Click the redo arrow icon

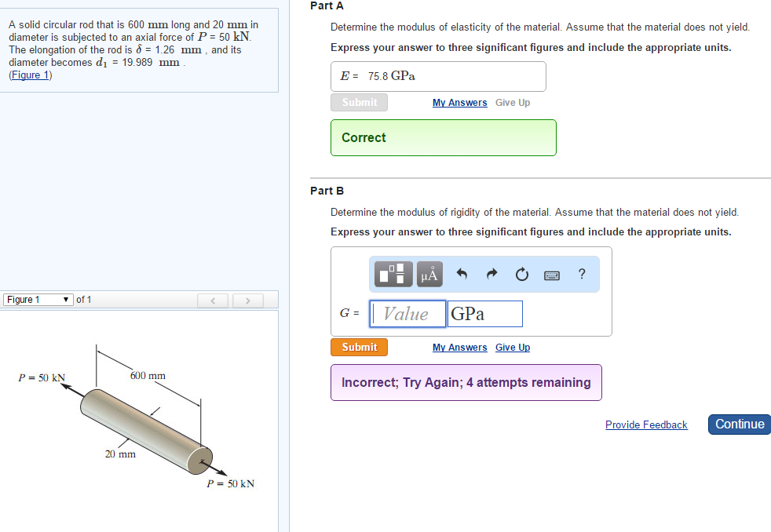492,274
